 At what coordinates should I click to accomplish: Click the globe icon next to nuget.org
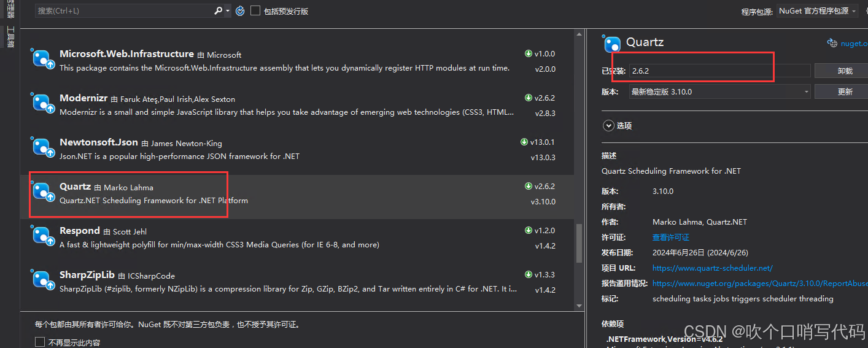(832, 43)
